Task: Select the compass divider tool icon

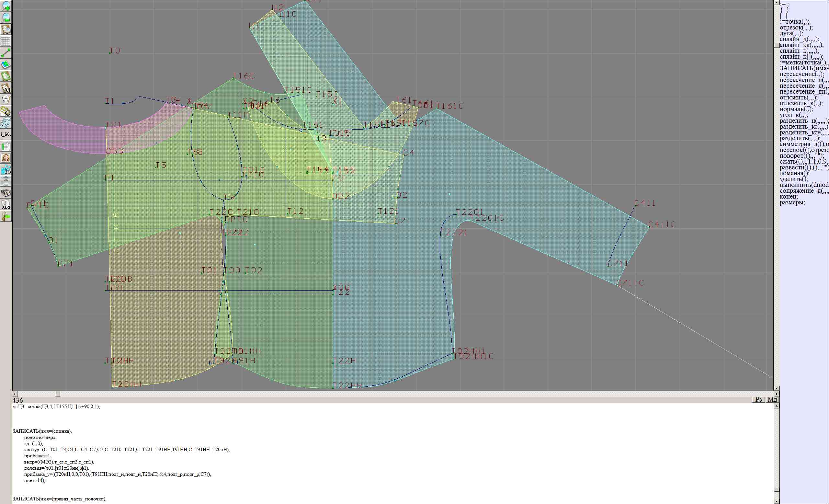Action: (6, 99)
